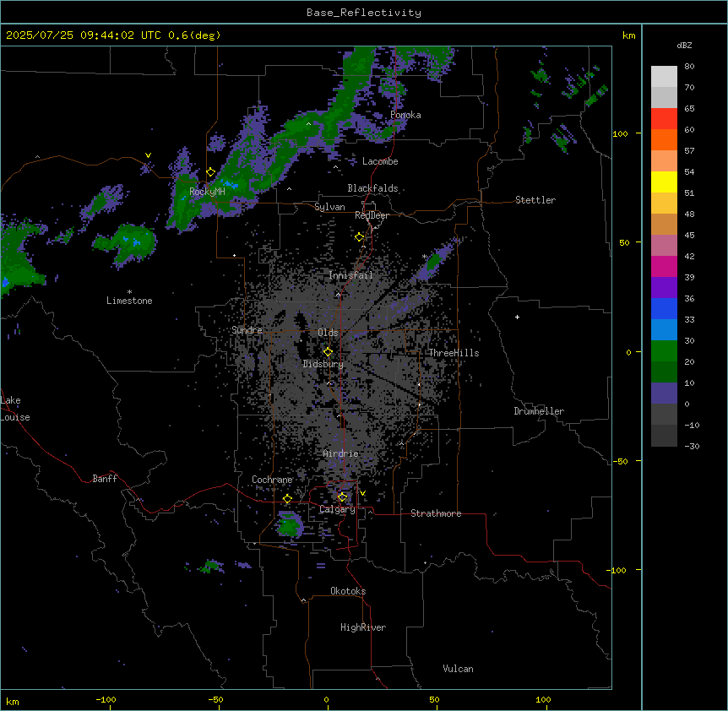The image size is (728, 711).
Task: Click the RockyMH label
Action: [207, 191]
